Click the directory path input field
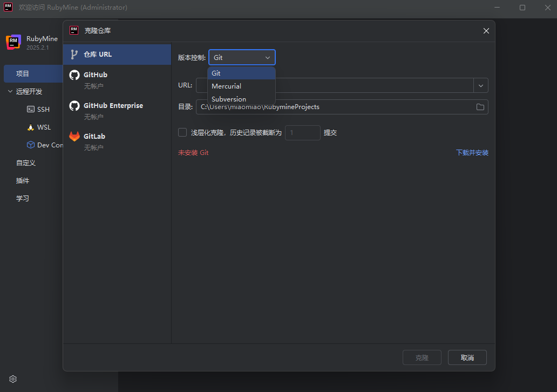This screenshot has width=557, height=392. 335,107
